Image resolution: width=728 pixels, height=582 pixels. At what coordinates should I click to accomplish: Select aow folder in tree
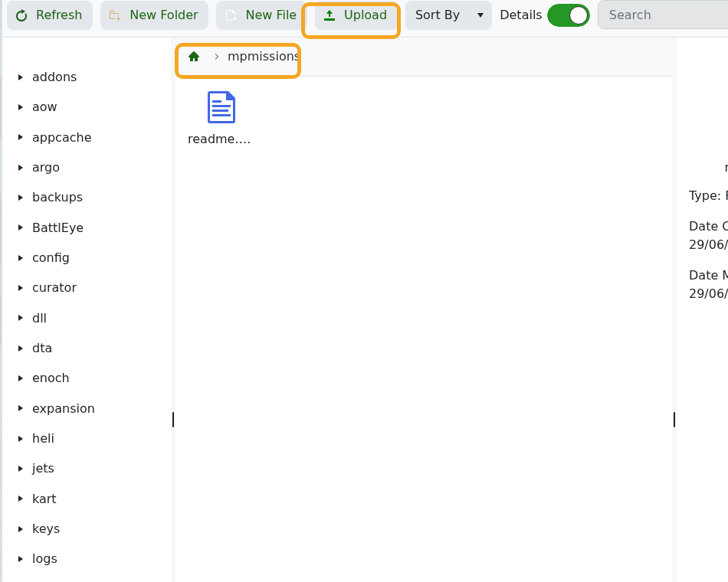tap(44, 107)
